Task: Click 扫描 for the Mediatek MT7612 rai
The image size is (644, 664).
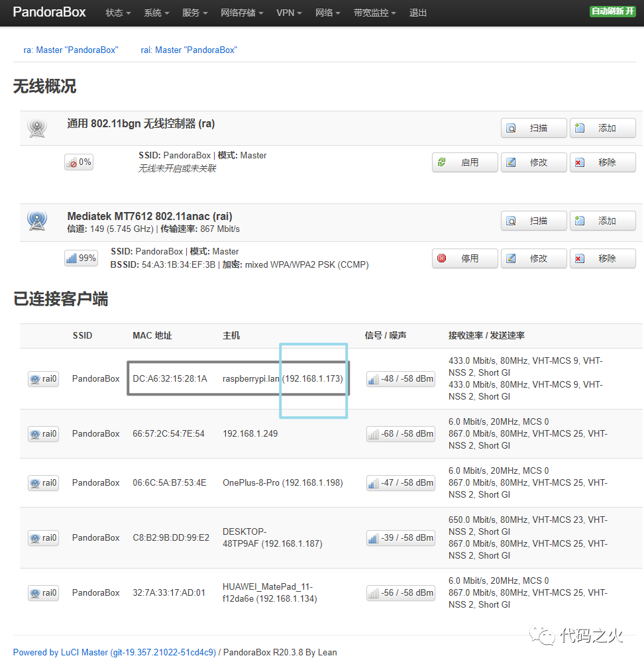Action: [533, 221]
